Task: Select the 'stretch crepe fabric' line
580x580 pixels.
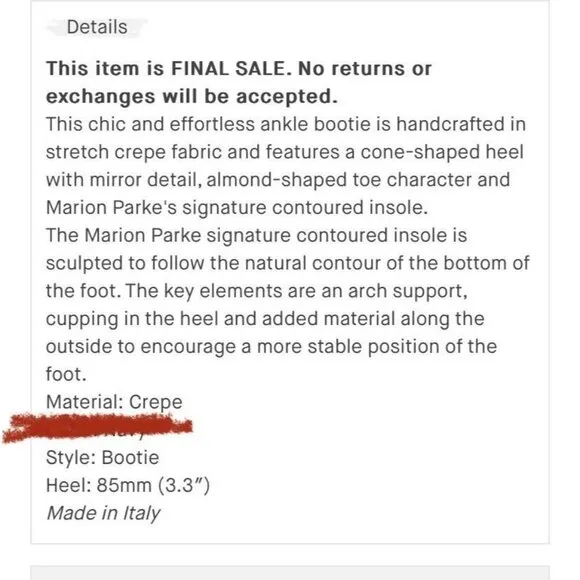Action: (284, 152)
